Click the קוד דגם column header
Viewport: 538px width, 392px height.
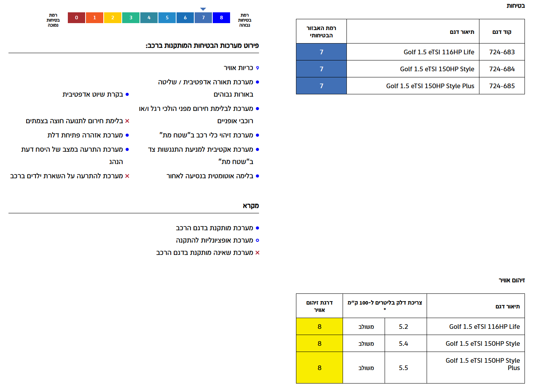coord(502,32)
